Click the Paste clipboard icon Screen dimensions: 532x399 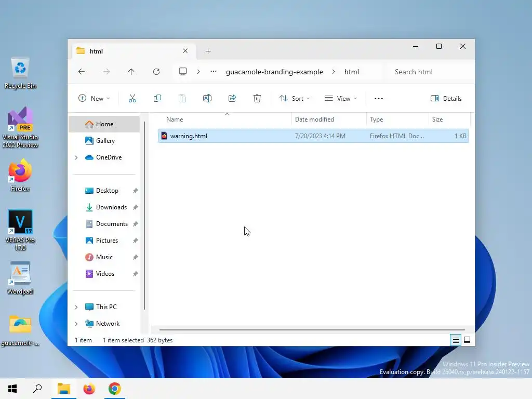pyautogui.click(x=182, y=98)
